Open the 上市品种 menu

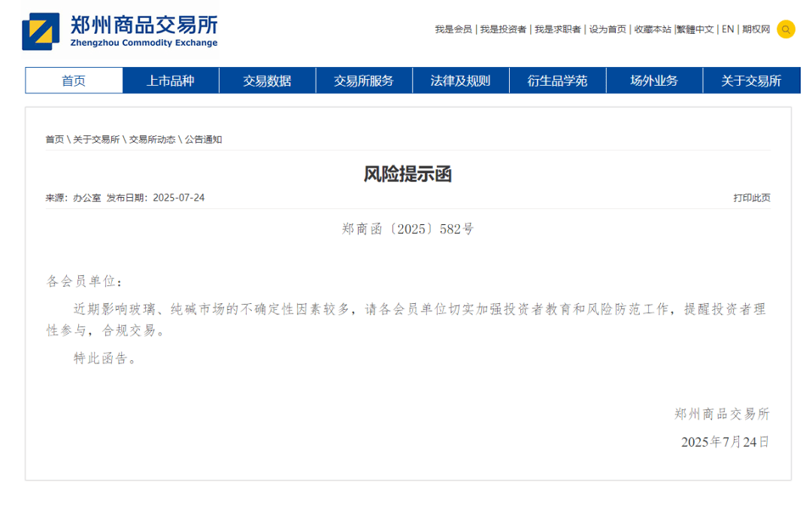click(171, 80)
